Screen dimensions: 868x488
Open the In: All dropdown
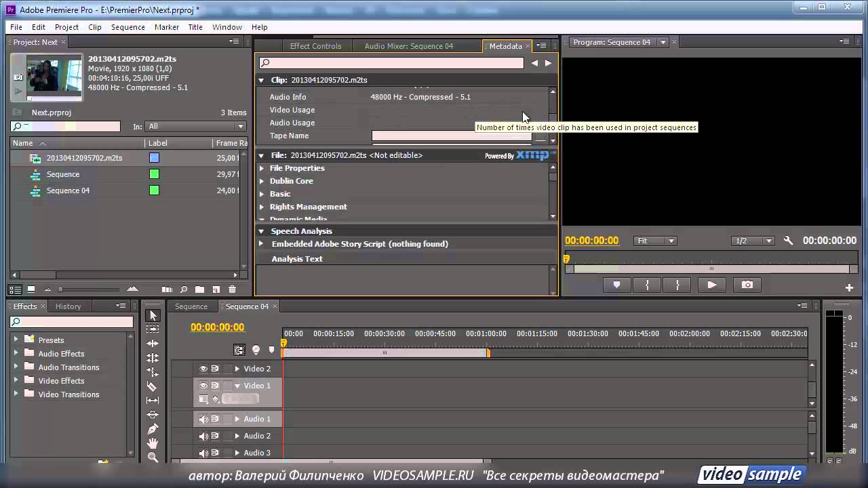(x=196, y=127)
